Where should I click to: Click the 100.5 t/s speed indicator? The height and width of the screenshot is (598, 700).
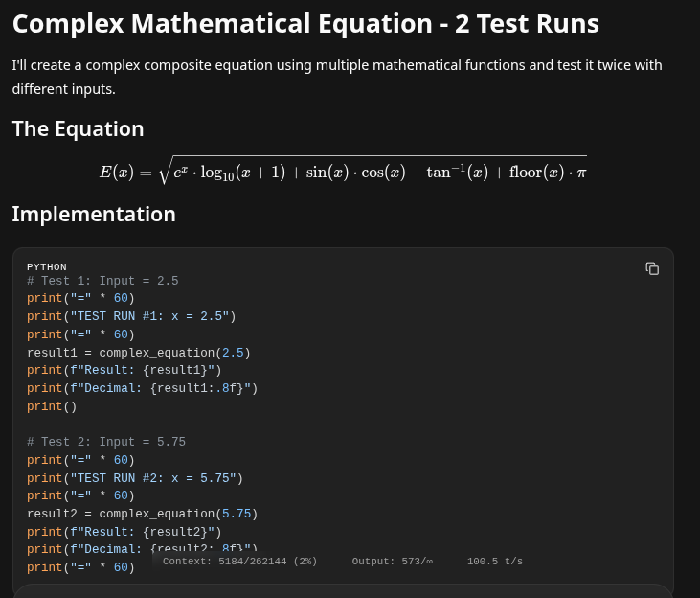[x=494, y=562]
